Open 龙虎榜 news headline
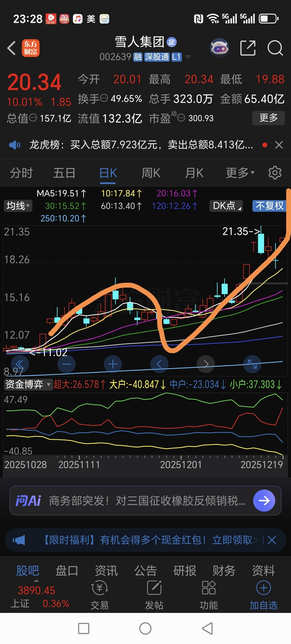The width and height of the screenshot is (291, 644). click(141, 145)
